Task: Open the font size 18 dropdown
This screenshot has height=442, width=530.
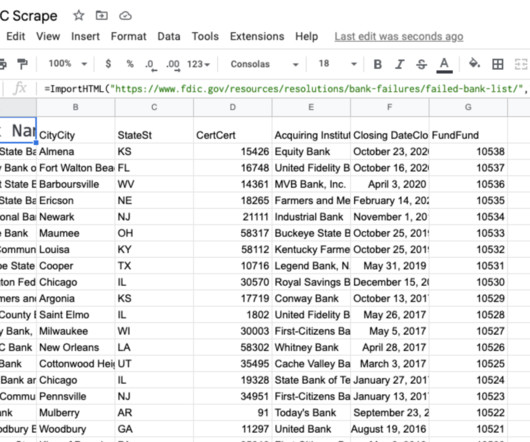Action: pos(337,64)
